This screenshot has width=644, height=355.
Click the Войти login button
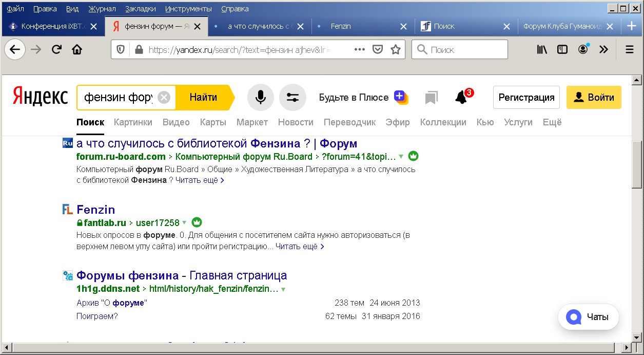594,98
